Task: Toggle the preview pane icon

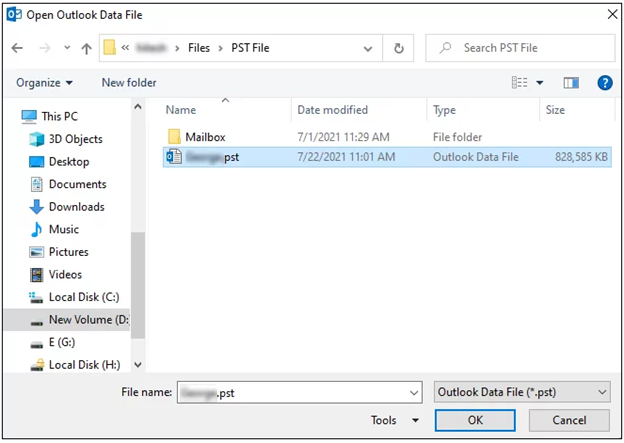Action: click(571, 83)
